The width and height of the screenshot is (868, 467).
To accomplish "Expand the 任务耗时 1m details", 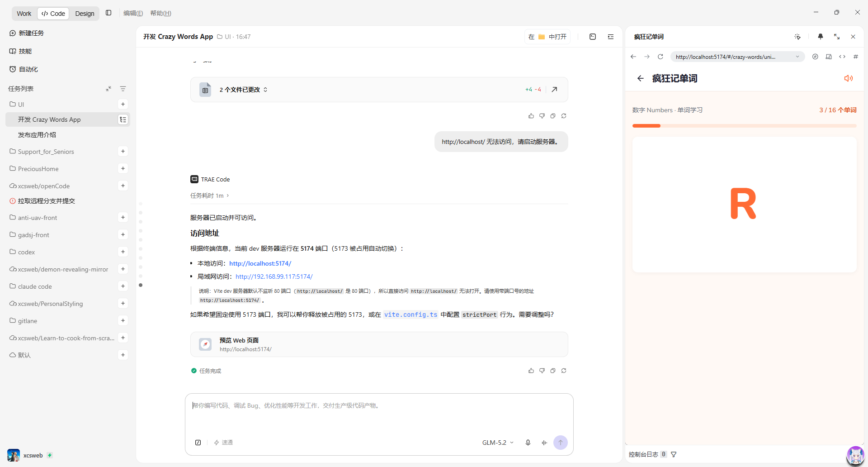I will (x=210, y=195).
